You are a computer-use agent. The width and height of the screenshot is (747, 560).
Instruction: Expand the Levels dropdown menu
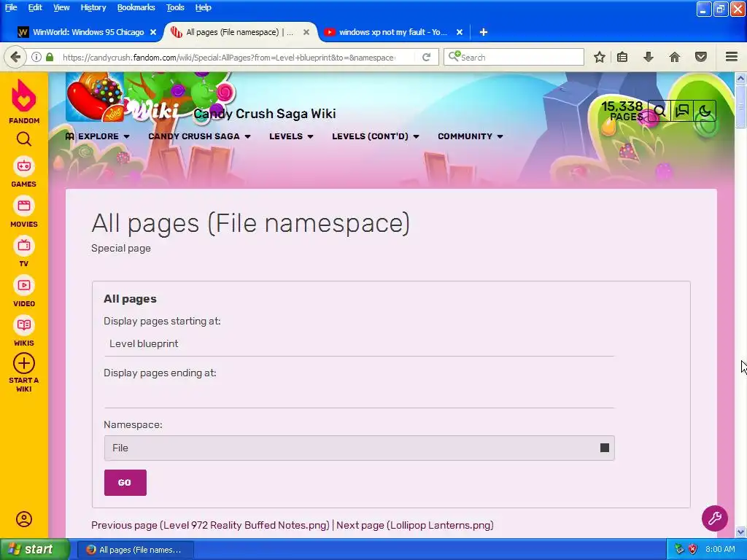(291, 136)
